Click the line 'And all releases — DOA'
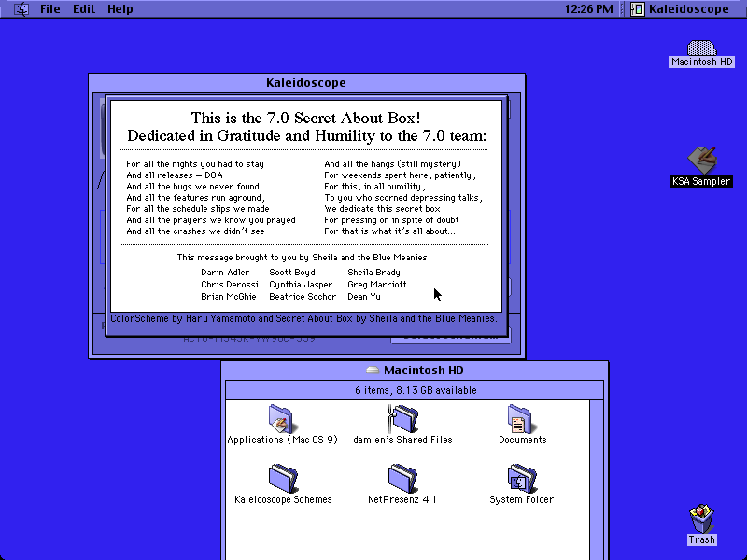Screen dimensions: 747x560 (x=175, y=175)
